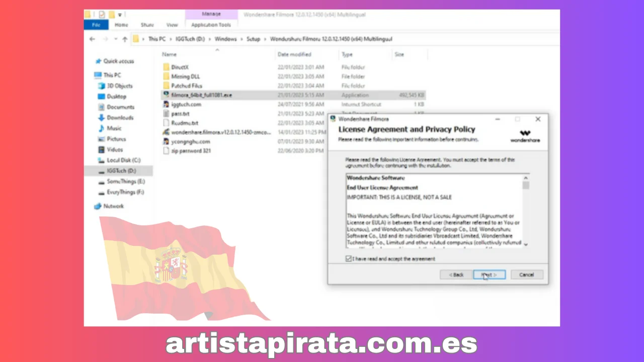The width and height of the screenshot is (644, 362).
Task: Navigate back with the back arrow
Action: 92,39
